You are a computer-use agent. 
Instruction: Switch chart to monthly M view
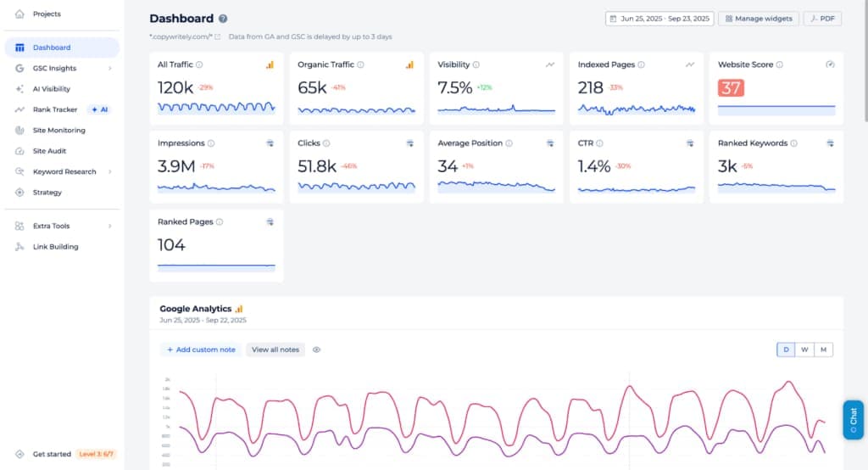824,350
